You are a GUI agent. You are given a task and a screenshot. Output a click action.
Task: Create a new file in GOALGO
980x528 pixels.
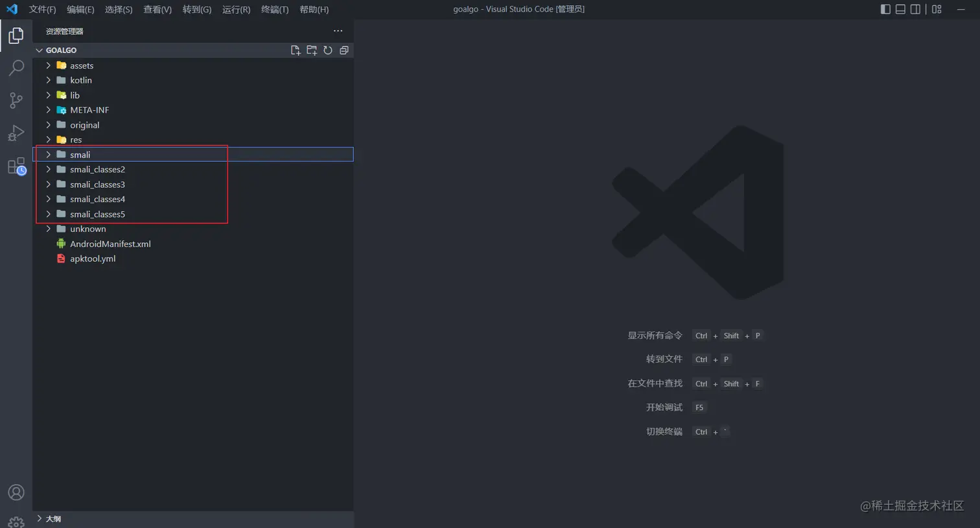pyautogui.click(x=296, y=50)
